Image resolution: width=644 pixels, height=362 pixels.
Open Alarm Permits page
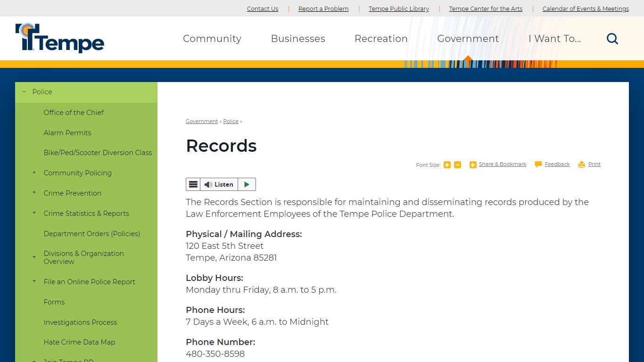(x=67, y=132)
